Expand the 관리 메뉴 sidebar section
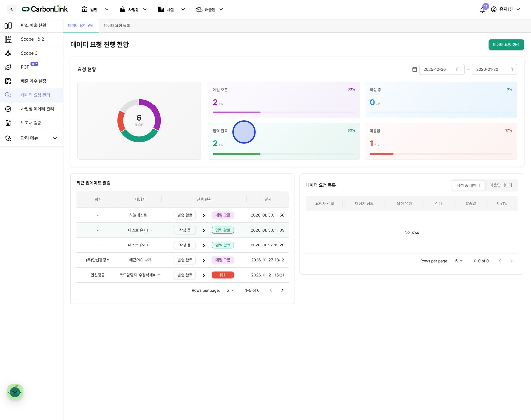 click(x=32, y=138)
